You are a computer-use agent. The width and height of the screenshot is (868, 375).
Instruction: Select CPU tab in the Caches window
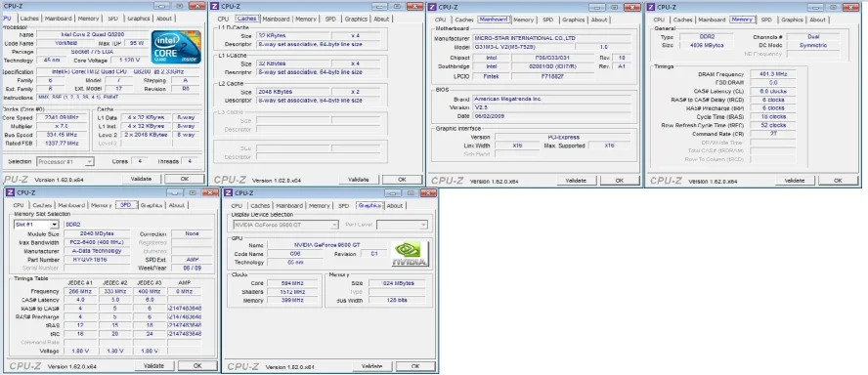click(223, 19)
